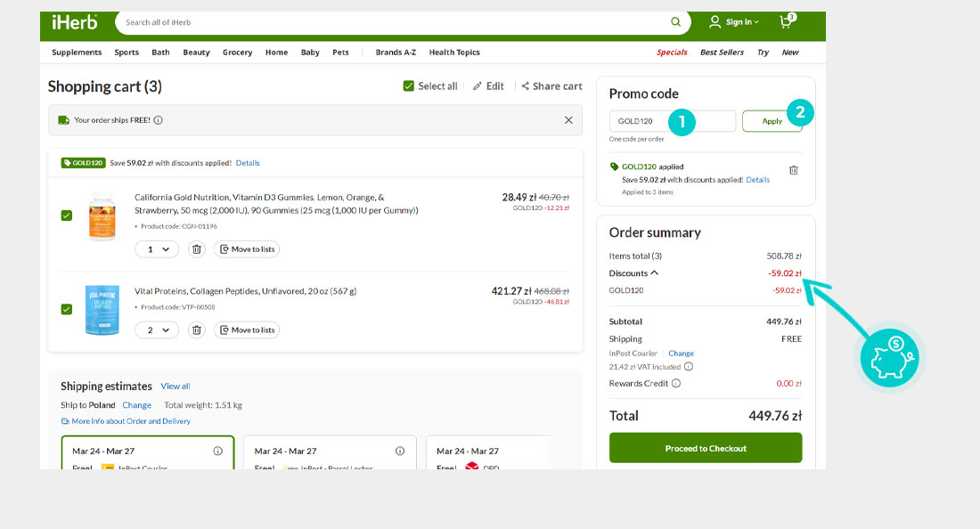Image resolution: width=980 pixels, height=529 pixels.
Task: Open the New link in navigation
Action: point(790,53)
